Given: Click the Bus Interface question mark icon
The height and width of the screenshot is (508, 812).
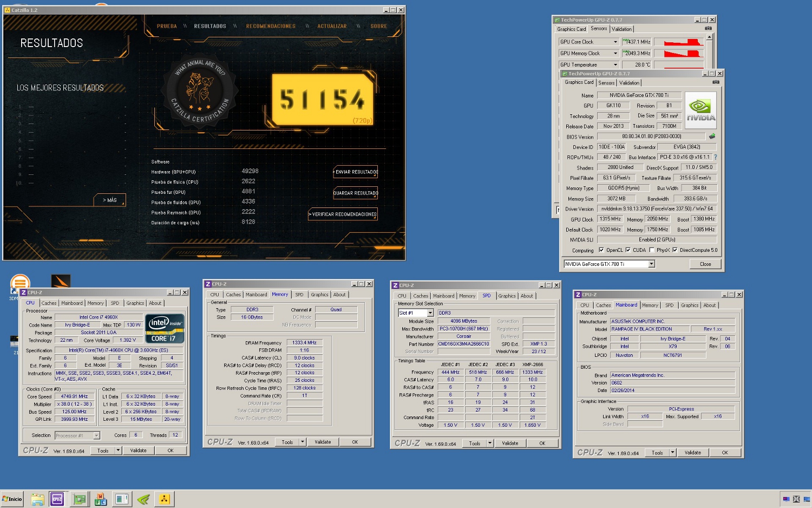Looking at the screenshot, I should pos(715,157).
